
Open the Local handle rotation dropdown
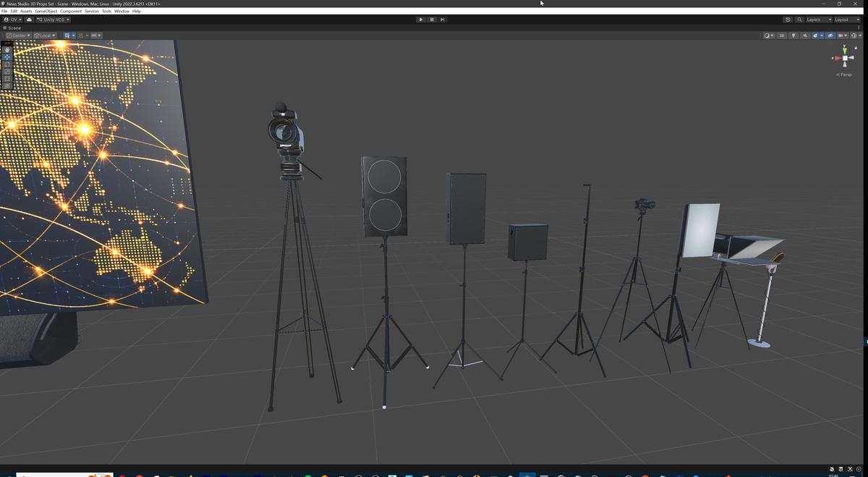click(45, 35)
